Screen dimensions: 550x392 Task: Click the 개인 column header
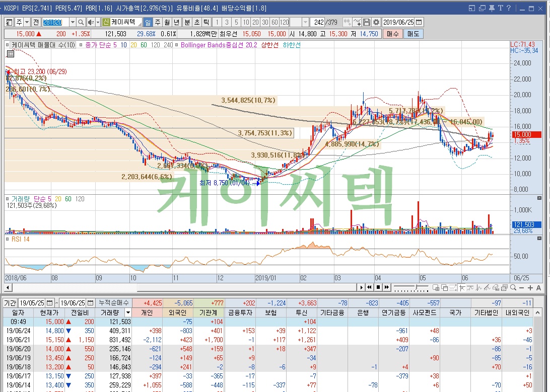click(147, 312)
